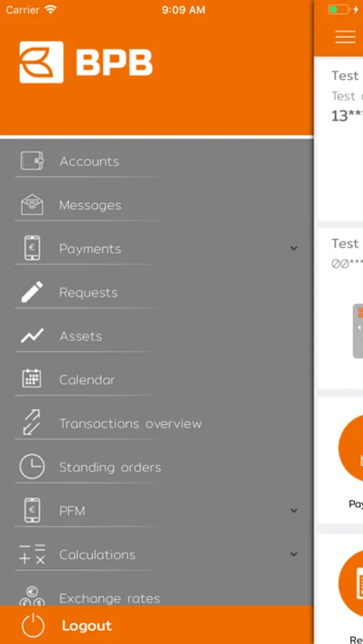Select the Standing orders menu item
363x644 pixels.
157,467
